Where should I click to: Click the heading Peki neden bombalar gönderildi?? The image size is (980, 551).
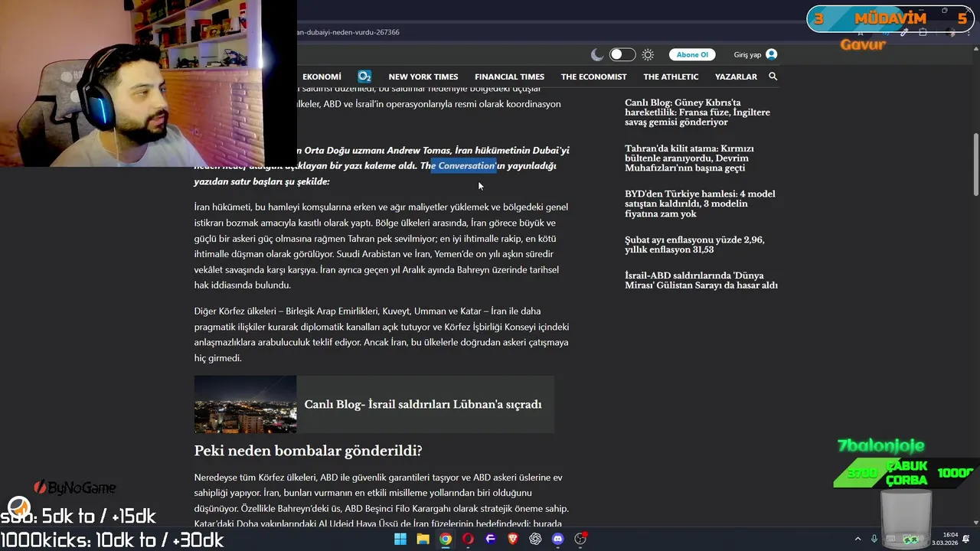(x=308, y=451)
